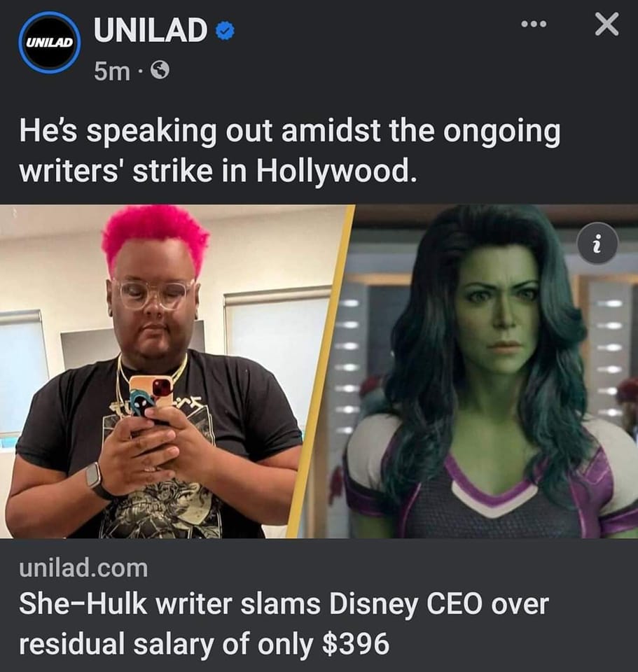Open the three-dot post options menu
The image size is (638, 672).
[534, 24]
